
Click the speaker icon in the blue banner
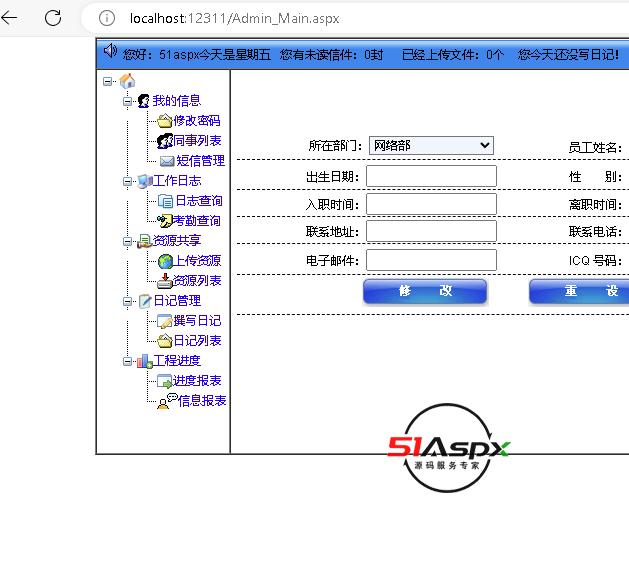click(110, 51)
